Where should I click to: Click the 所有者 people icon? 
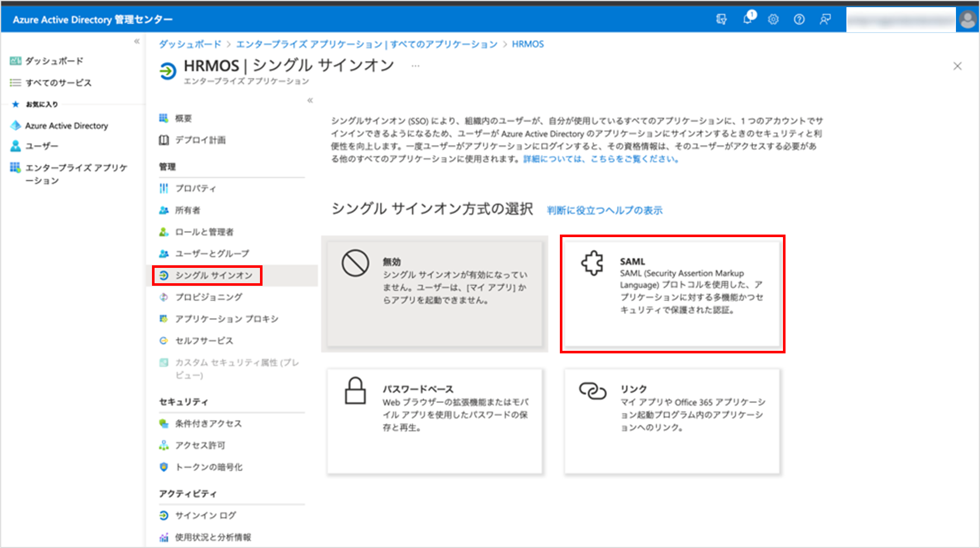coord(164,210)
